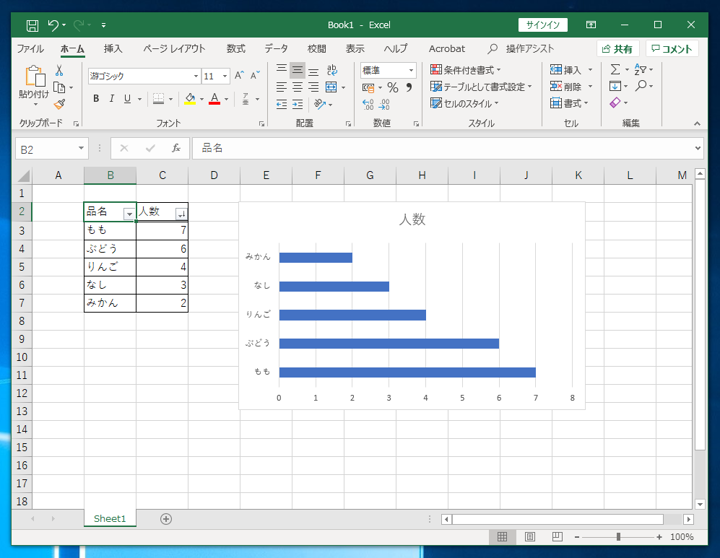Switch to the データ tab

click(276, 49)
